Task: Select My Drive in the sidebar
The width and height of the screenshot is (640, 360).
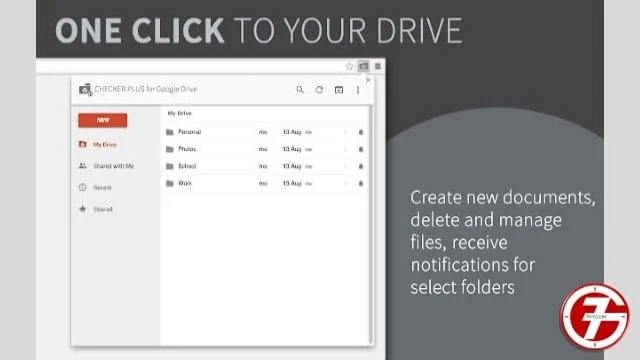Action: point(105,144)
